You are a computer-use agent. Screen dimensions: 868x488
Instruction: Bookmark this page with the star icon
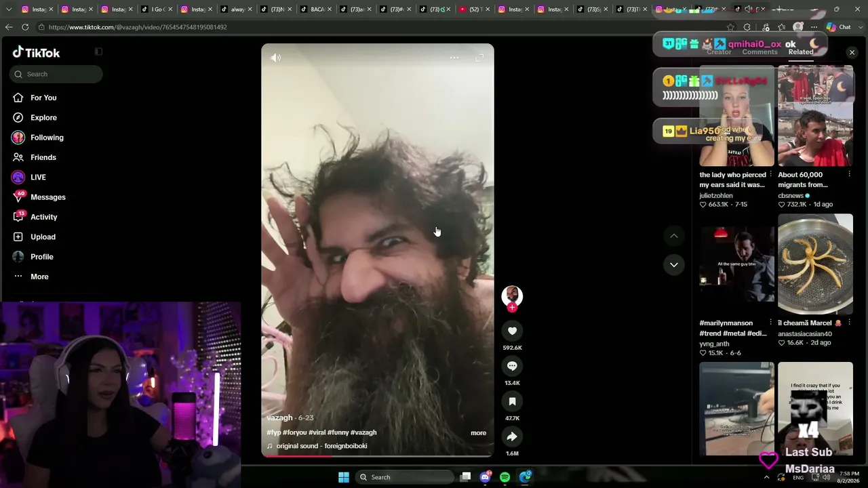730,27
